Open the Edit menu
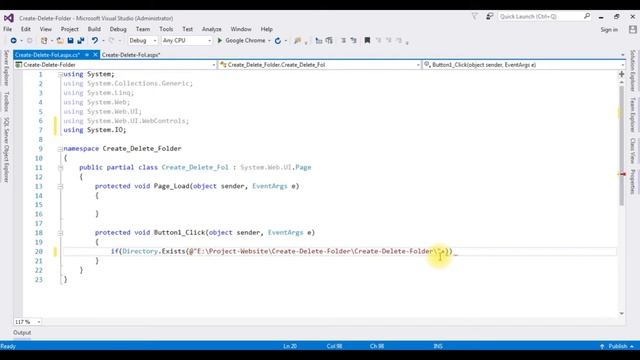 [x=26, y=29]
